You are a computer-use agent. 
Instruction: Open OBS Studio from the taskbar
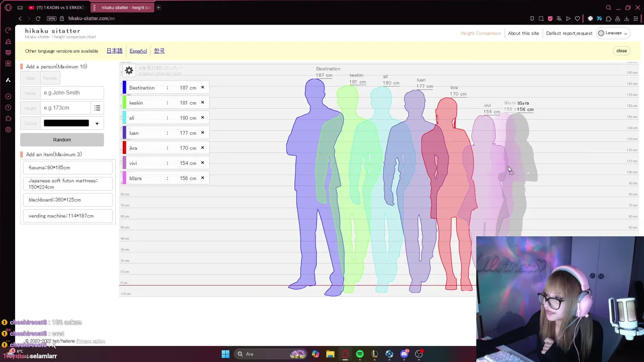click(x=419, y=354)
